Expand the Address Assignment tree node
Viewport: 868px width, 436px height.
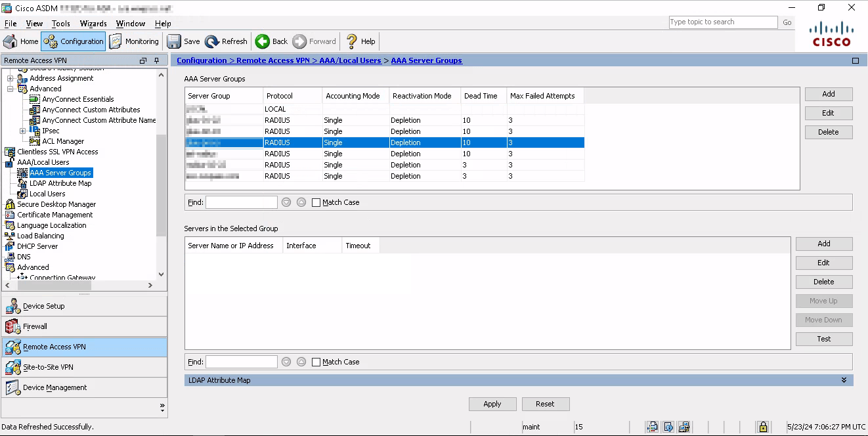(11, 78)
